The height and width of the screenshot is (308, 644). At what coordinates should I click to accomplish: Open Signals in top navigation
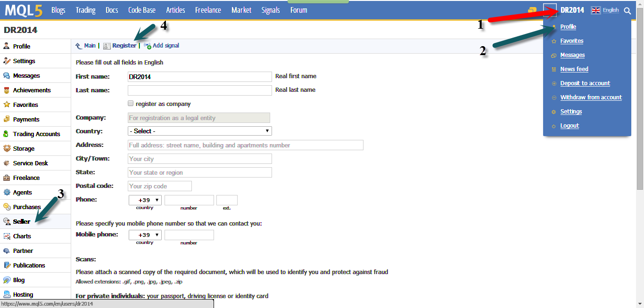point(271,10)
